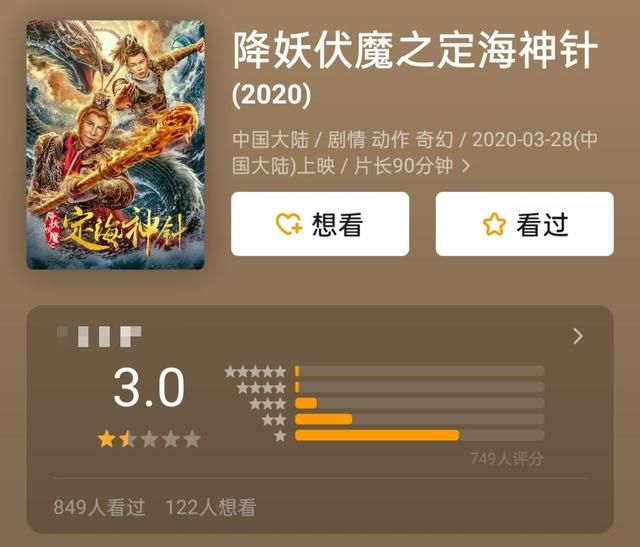This screenshot has height=547, width=640.
Task: Click the orange two-star distribution bar
Action: (x=324, y=419)
